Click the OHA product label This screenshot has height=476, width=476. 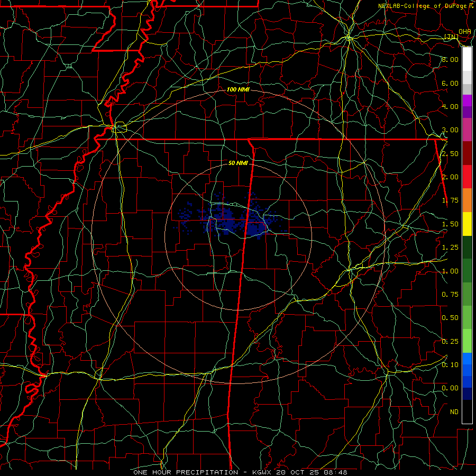coord(465,31)
